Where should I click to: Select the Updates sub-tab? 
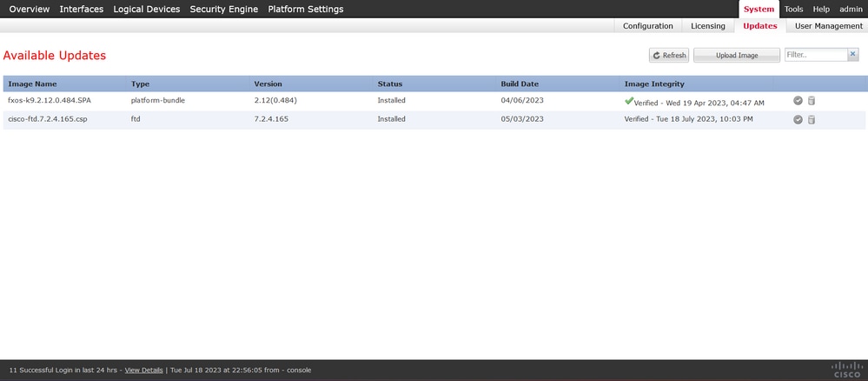click(760, 25)
